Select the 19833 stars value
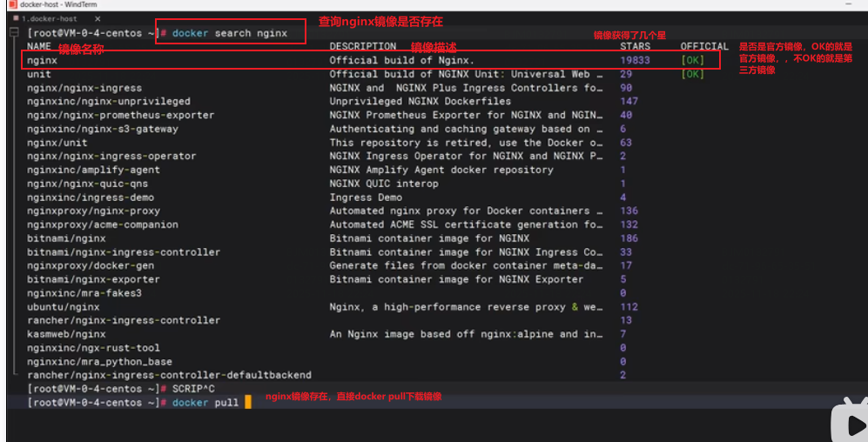This screenshot has height=442, width=868. click(635, 60)
